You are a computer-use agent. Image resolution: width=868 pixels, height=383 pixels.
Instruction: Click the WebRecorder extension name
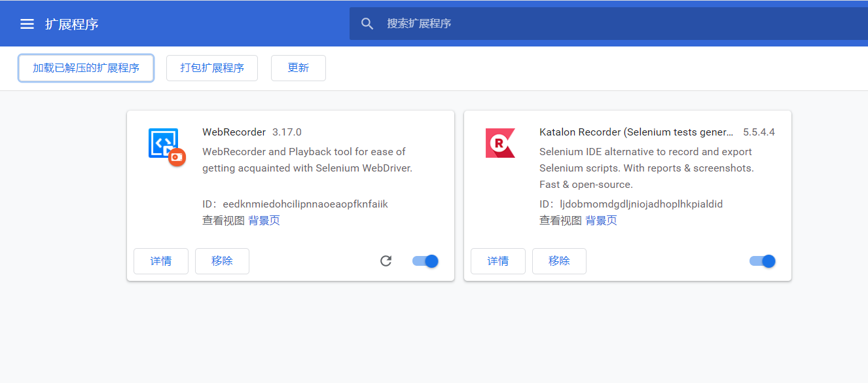234,132
